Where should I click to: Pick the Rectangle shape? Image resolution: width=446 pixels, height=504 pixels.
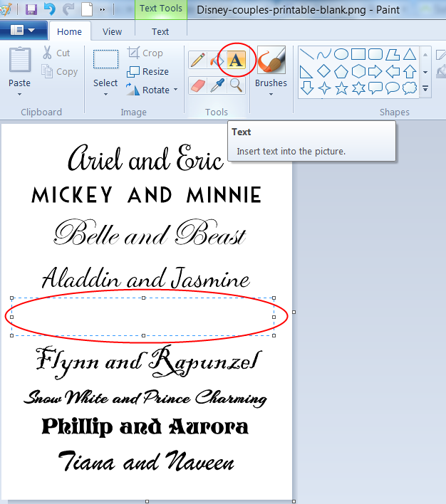[x=358, y=54]
